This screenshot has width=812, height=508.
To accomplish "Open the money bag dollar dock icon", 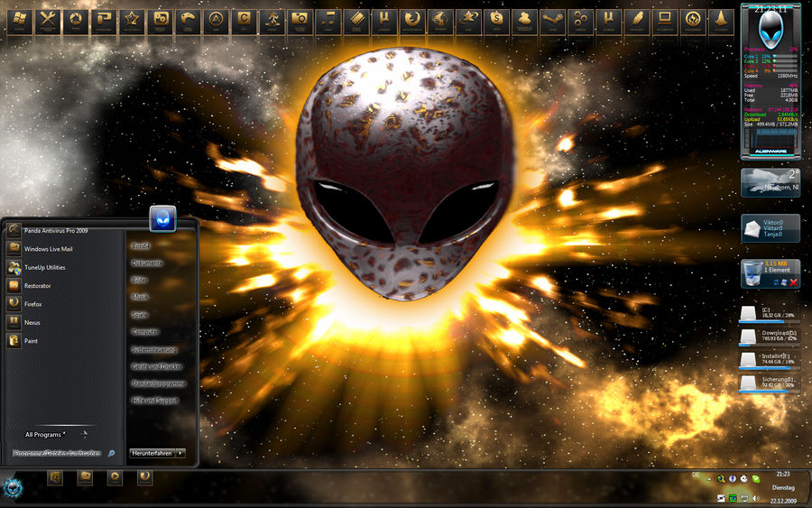I will click(x=496, y=22).
